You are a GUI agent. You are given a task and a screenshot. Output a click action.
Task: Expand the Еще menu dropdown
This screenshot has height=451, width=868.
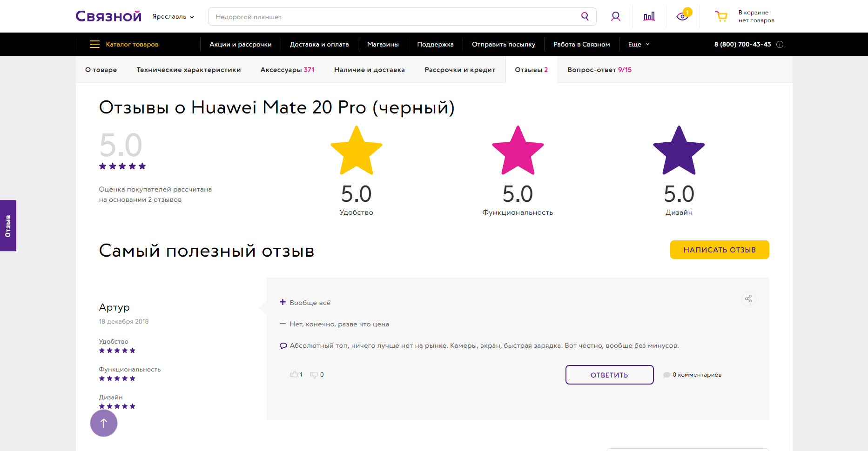pyautogui.click(x=639, y=44)
